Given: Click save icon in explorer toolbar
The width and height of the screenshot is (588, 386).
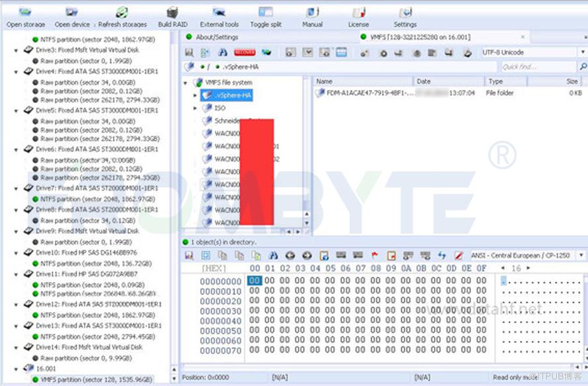Looking at the screenshot, I should [x=189, y=52].
